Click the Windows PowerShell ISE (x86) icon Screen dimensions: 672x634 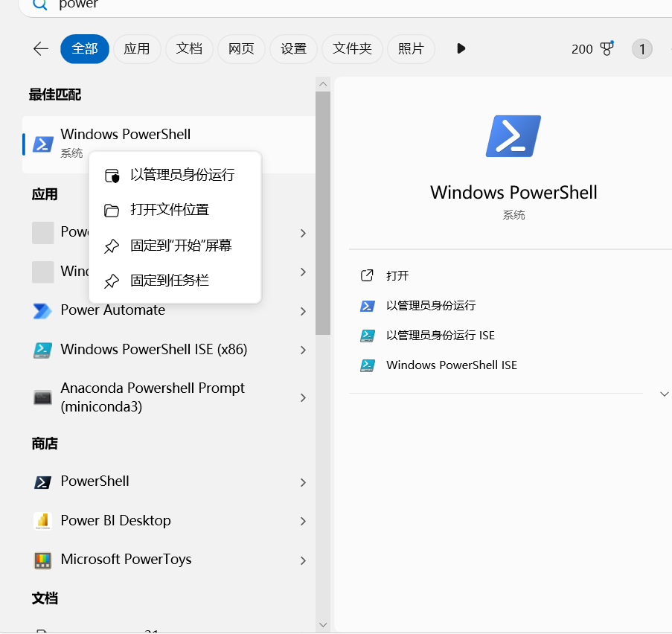pos(42,350)
